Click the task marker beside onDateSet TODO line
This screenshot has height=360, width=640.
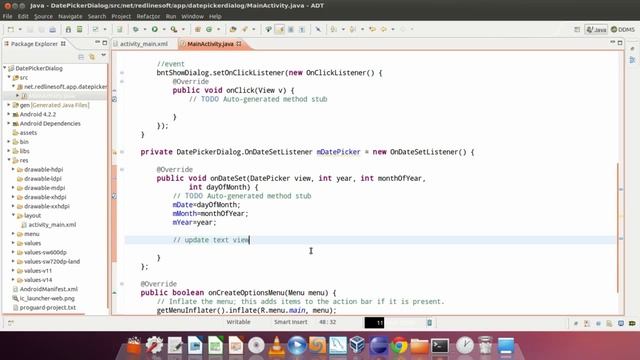tap(114, 196)
